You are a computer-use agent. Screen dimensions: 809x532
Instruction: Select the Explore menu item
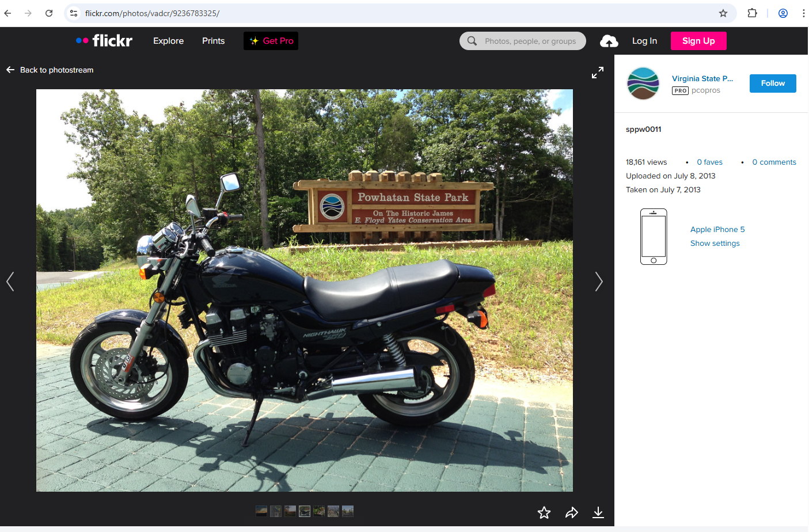click(168, 40)
